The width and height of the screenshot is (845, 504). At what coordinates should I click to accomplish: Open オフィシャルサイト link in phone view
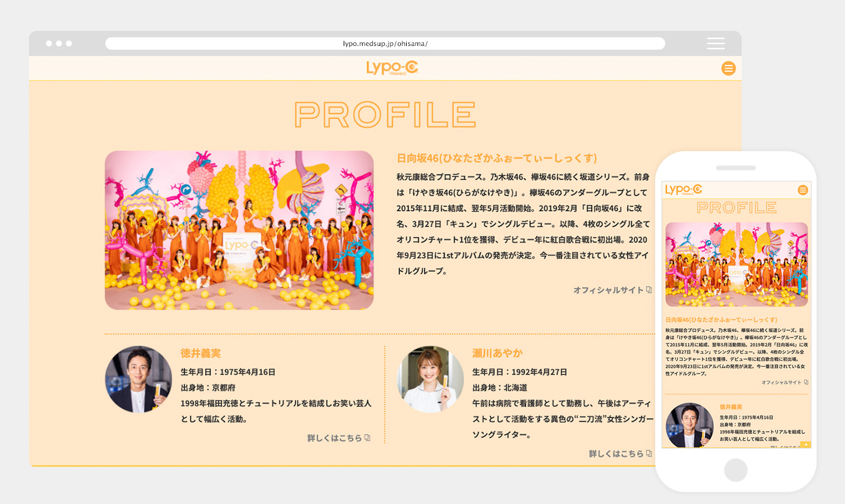coord(784,382)
